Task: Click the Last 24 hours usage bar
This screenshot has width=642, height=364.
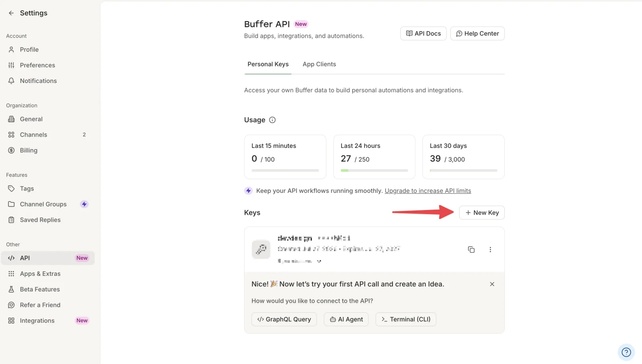Action: [x=374, y=170]
